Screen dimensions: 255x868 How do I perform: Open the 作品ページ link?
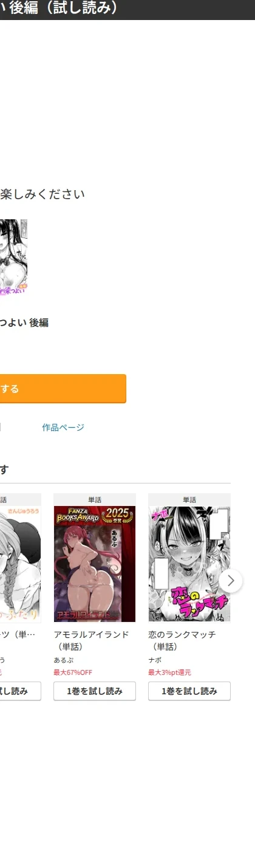click(63, 428)
